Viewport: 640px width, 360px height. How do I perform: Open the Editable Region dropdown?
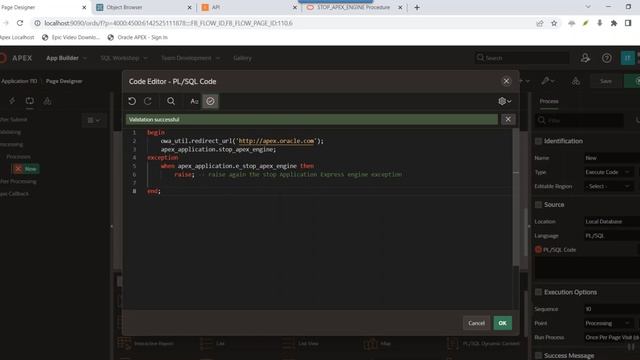click(x=608, y=187)
